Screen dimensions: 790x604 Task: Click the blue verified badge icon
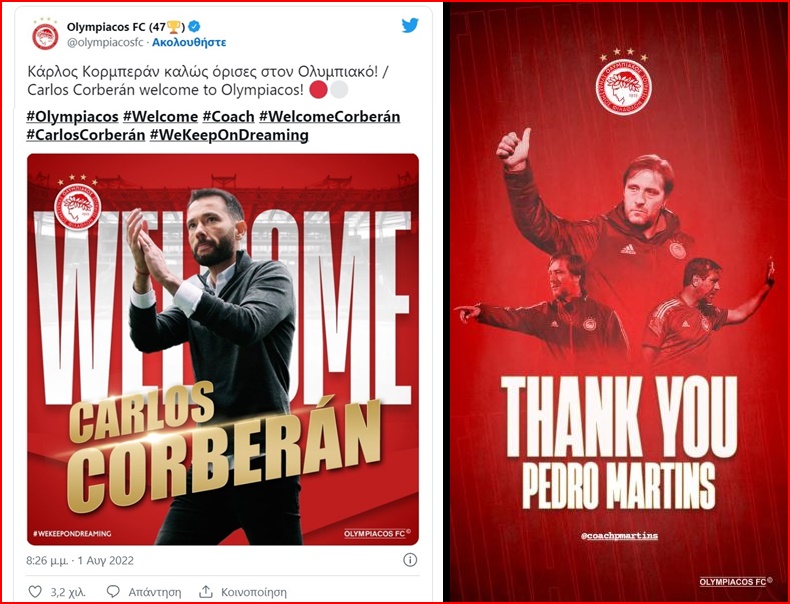(193, 26)
